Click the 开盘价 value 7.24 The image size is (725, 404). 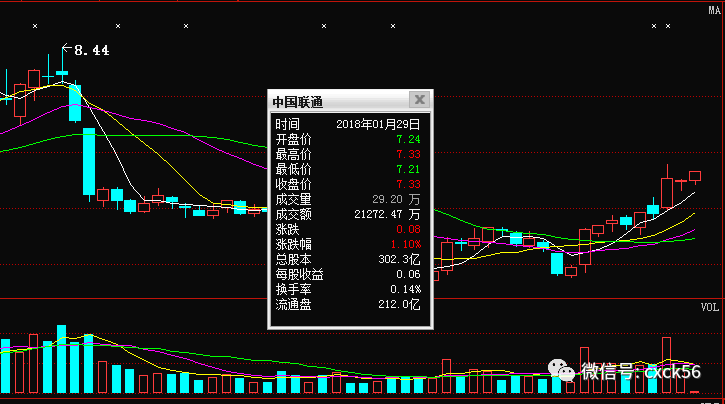click(x=408, y=139)
